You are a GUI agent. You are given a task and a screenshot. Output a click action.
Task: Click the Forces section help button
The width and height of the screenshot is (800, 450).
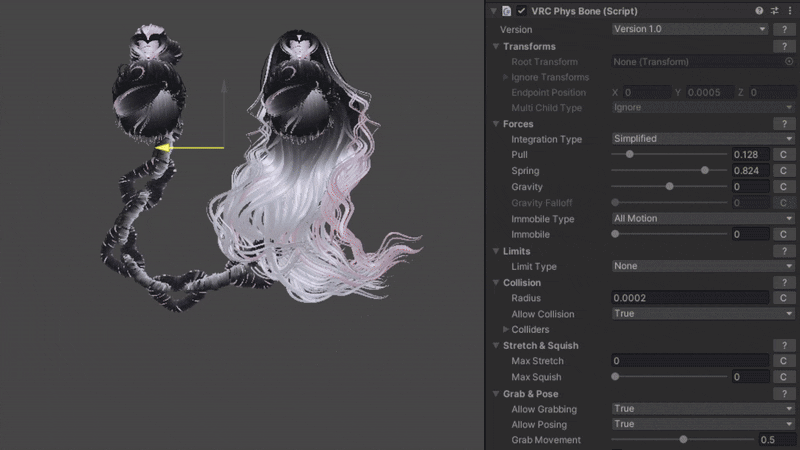[785, 124]
